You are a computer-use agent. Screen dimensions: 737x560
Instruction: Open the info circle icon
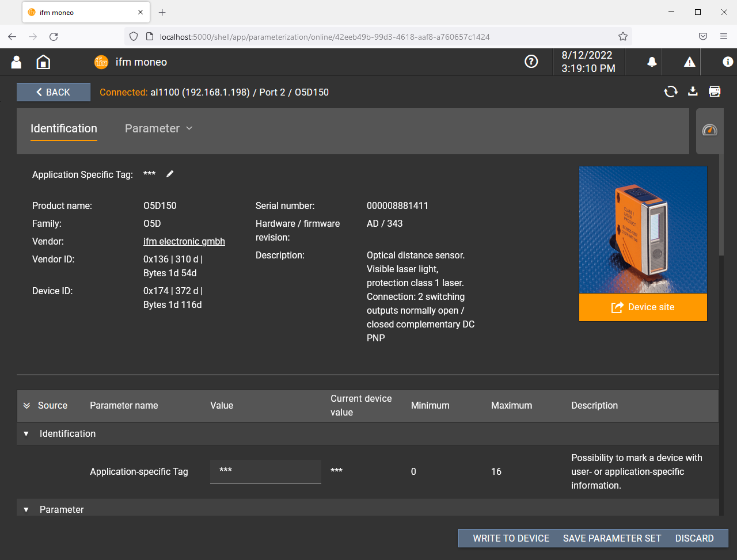click(x=727, y=62)
